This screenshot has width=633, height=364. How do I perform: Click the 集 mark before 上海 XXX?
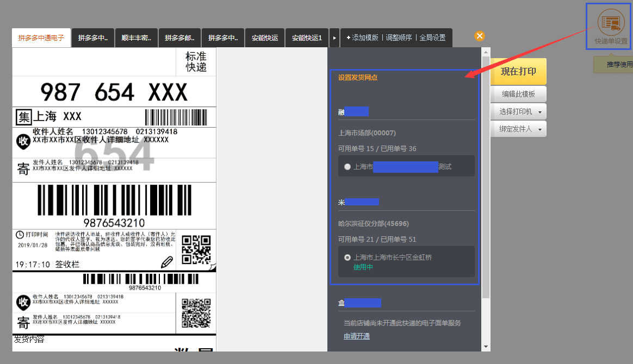[23, 117]
